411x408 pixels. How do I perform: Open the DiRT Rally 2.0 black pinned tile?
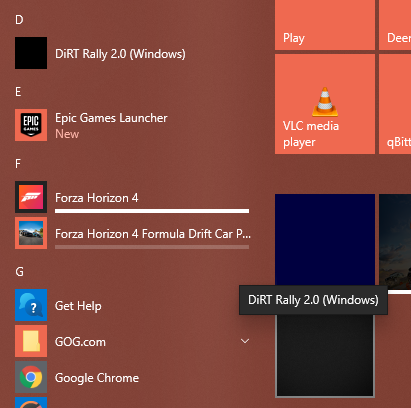point(325,355)
